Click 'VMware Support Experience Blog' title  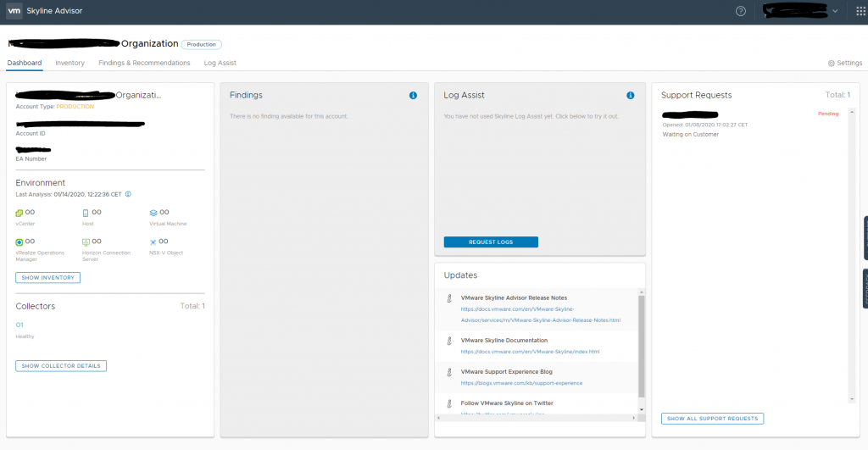(x=507, y=372)
